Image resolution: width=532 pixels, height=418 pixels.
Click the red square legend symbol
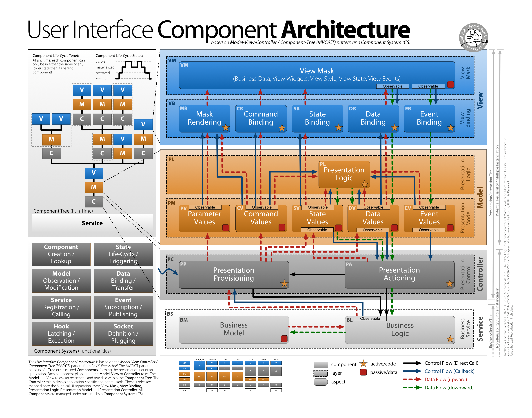pos(363,372)
